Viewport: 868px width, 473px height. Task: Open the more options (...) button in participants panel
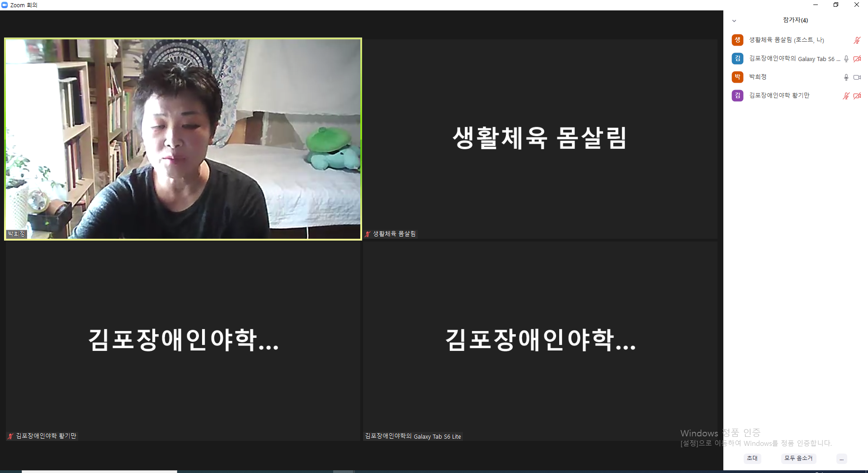841,459
